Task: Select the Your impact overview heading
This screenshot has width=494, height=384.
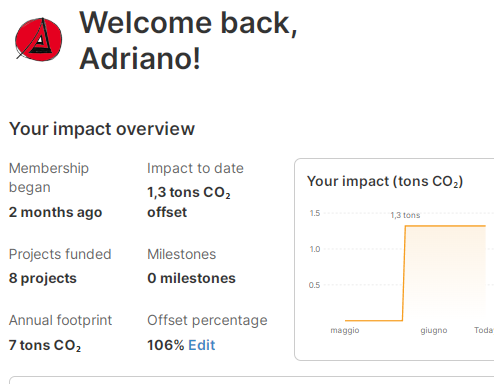Action: [x=102, y=129]
